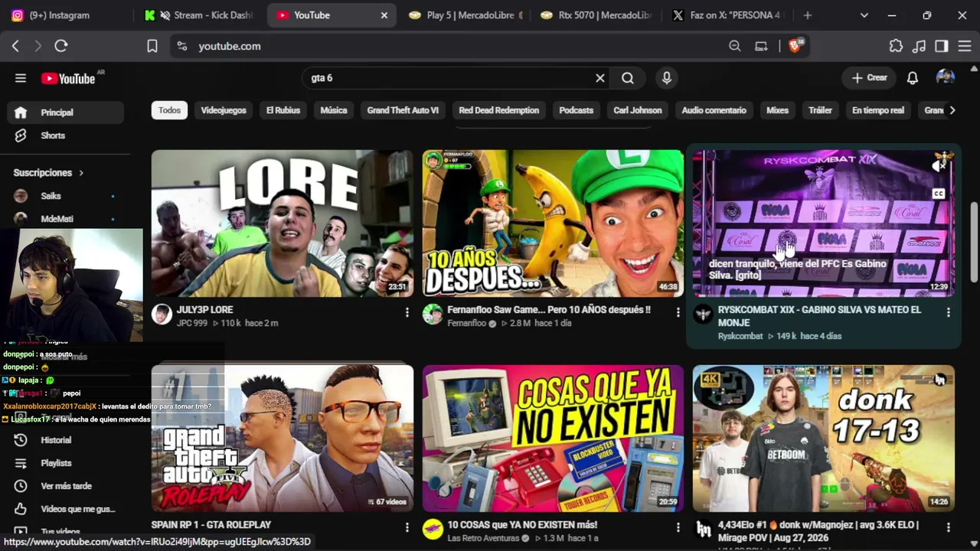The height and width of the screenshot is (551, 980).
Task: Go to YouTube home via the logo
Action: point(68,78)
